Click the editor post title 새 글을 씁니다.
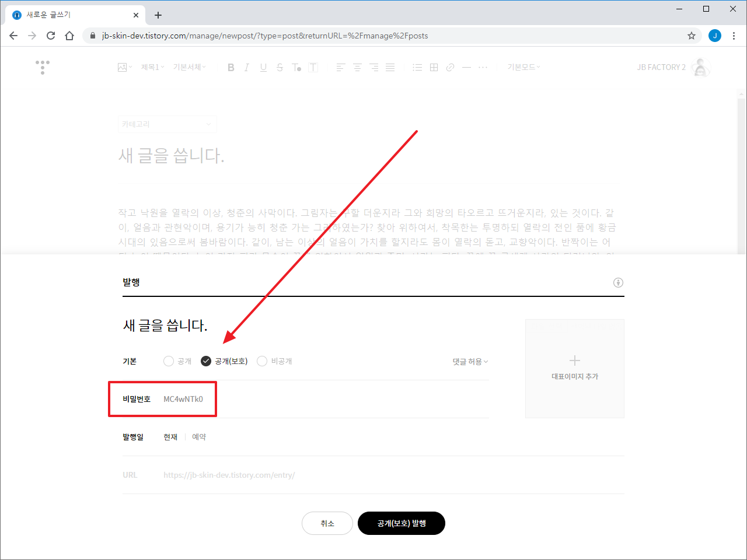The width and height of the screenshot is (747, 560). [x=171, y=155]
